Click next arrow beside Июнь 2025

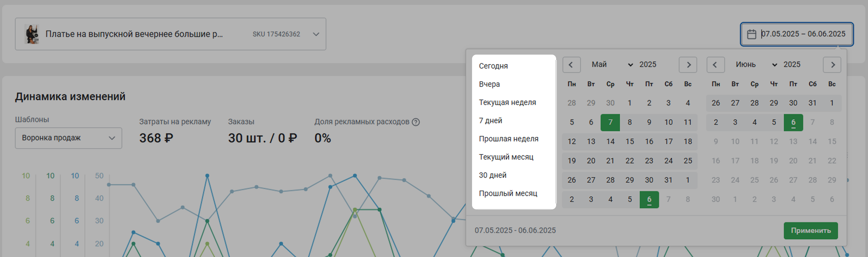(832, 65)
